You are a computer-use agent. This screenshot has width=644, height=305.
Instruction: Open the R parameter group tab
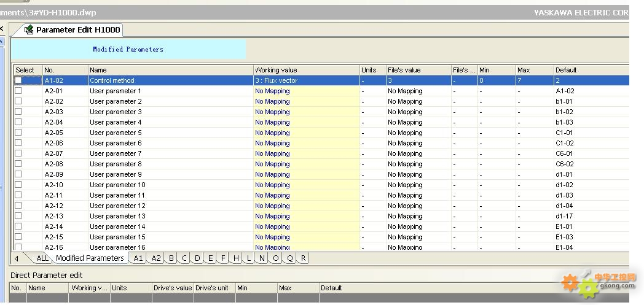(303, 258)
